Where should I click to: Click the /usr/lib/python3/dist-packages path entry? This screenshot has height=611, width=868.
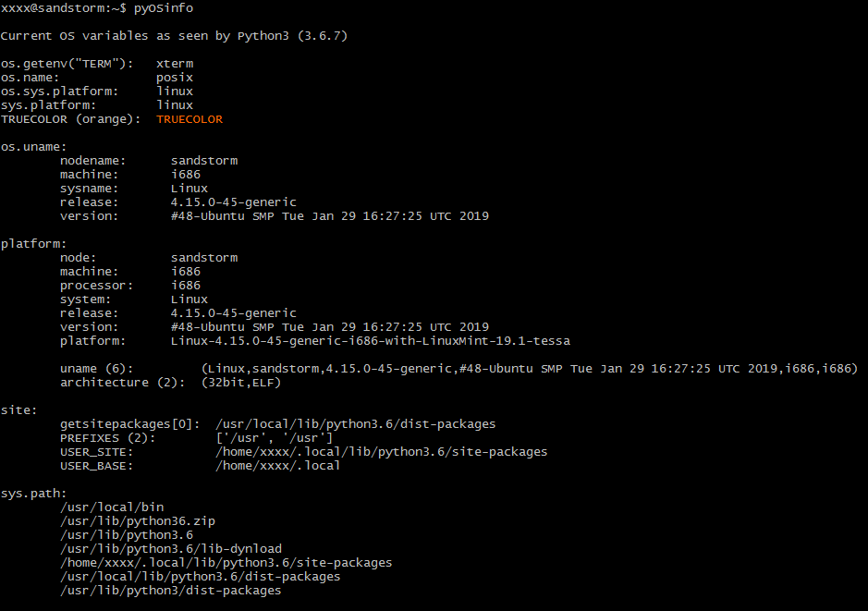(x=170, y=591)
